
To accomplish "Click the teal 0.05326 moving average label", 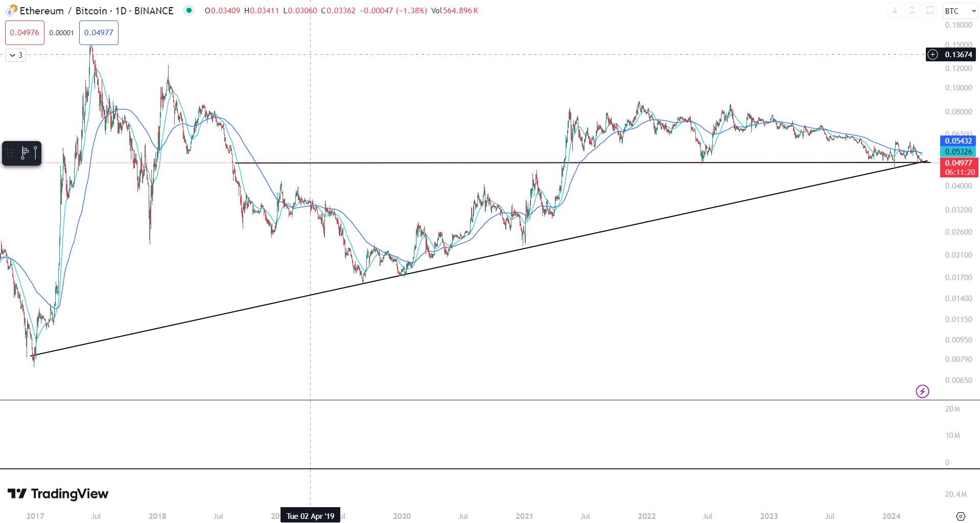I will click(x=958, y=151).
